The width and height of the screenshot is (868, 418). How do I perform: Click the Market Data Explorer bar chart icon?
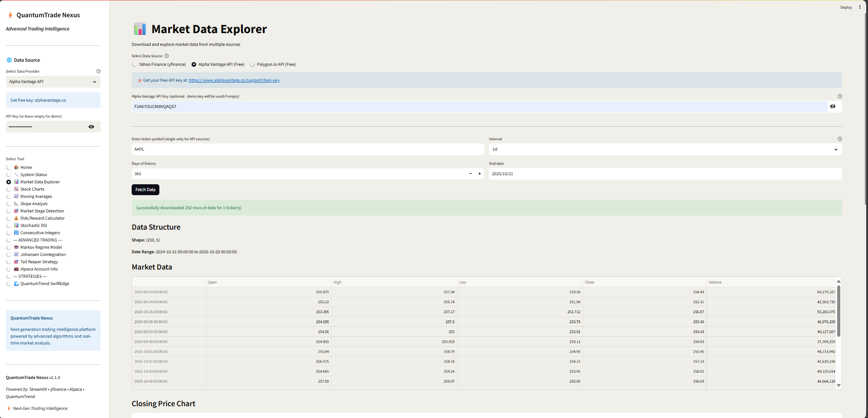pos(140,29)
